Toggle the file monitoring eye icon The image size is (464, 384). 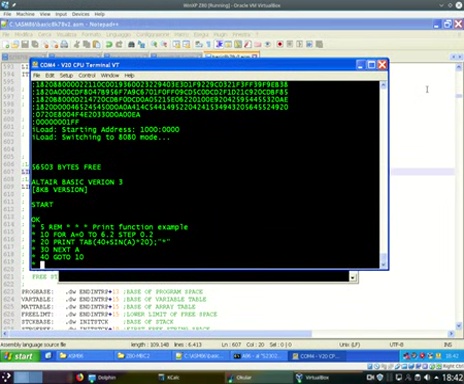point(267,44)
